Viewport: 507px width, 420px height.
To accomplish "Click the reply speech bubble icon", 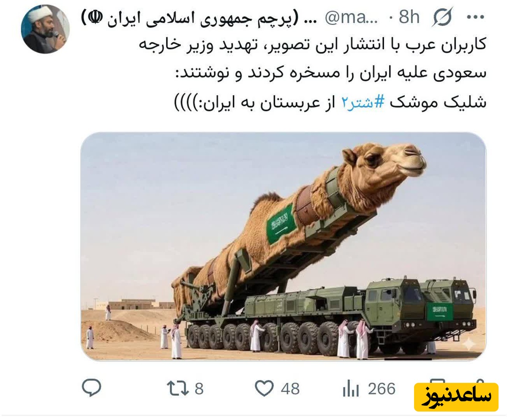I will pyautogui.click(x=91, y=387).
